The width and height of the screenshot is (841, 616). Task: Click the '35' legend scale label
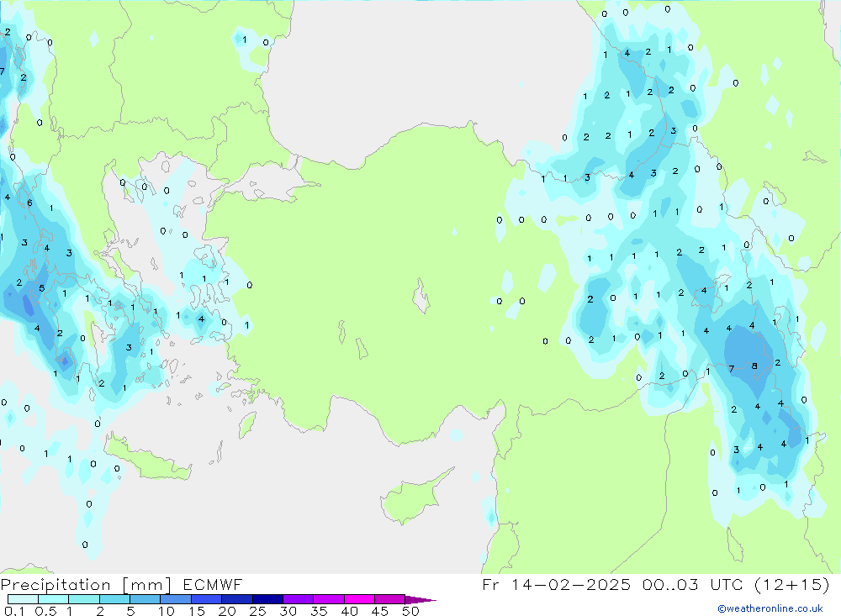coord(319,611)
